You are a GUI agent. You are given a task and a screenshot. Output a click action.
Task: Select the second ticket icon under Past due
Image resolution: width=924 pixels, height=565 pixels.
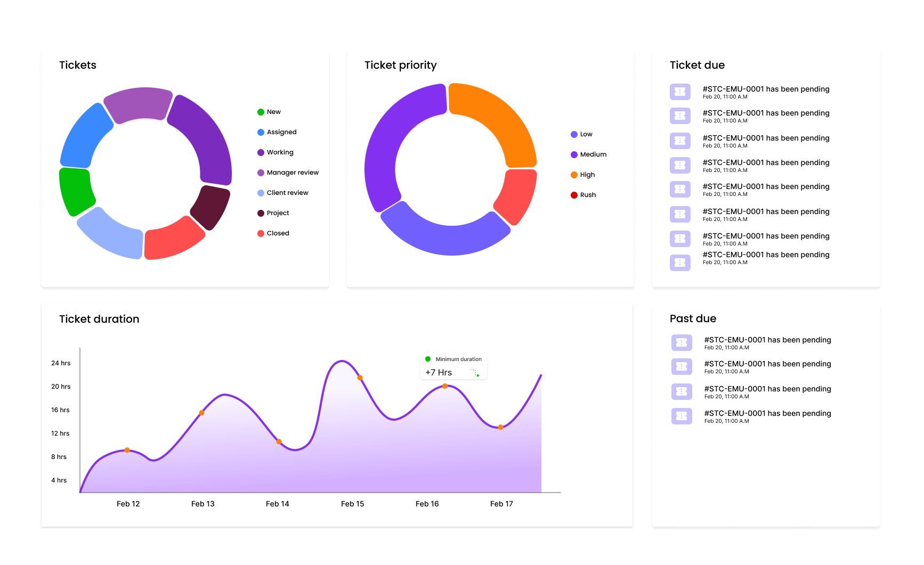coord(681,366)
